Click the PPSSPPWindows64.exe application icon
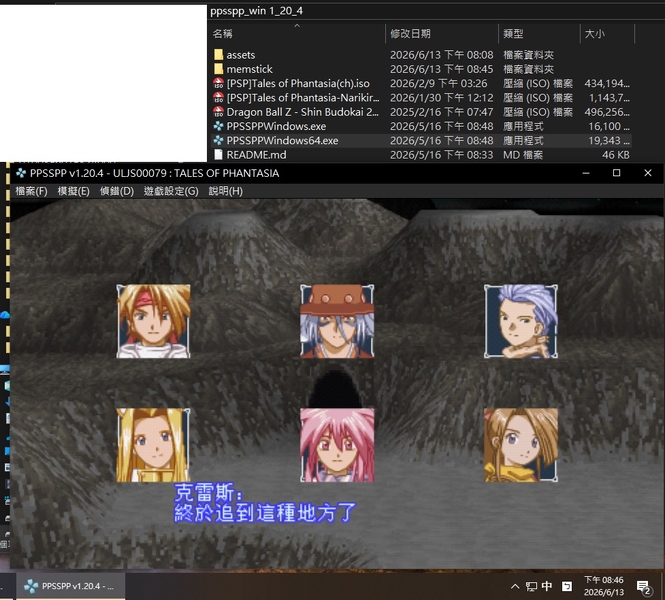 coord(218,140)
